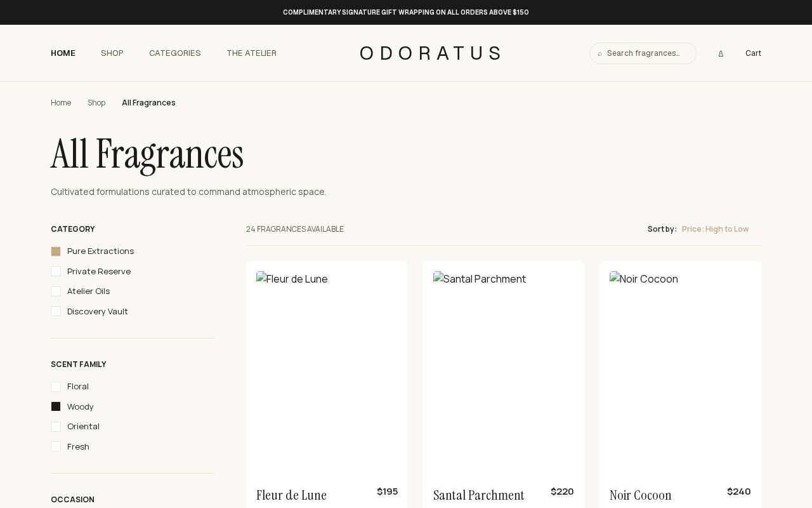The image size is (812, 508).
Task: Enable the Fresh scent checkbox
Action: point(56,446)
